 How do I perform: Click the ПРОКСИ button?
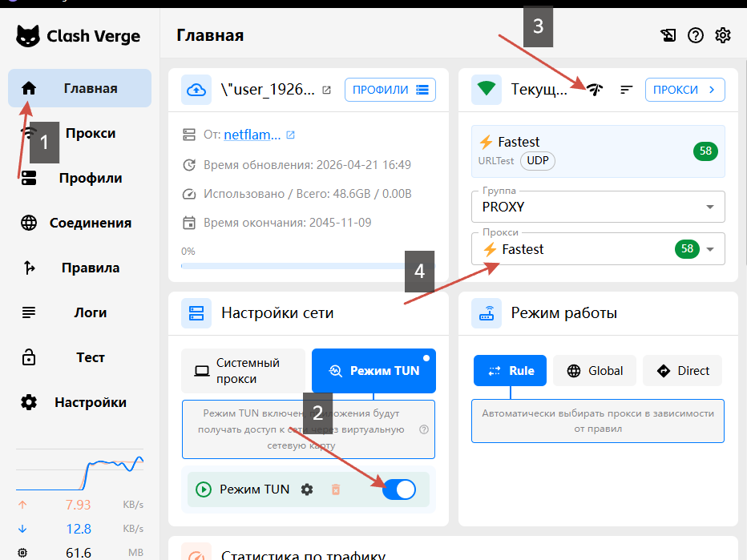coord(685,90)
